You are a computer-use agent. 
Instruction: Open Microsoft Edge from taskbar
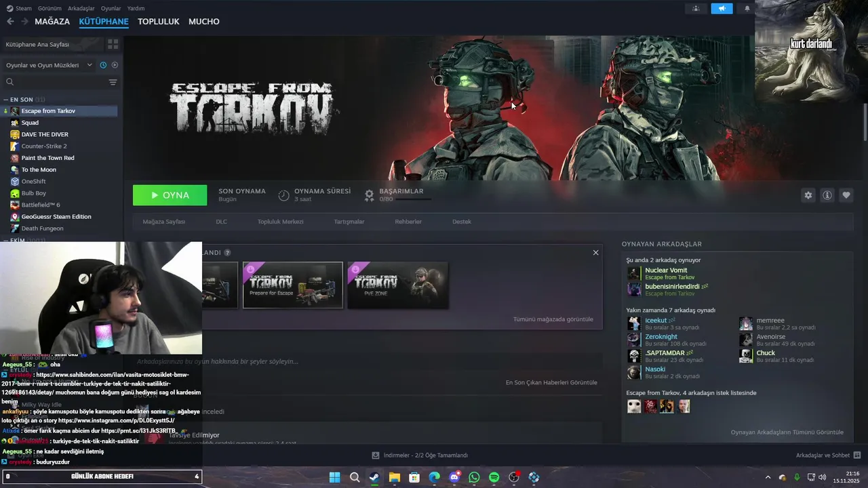pos(434,477)
